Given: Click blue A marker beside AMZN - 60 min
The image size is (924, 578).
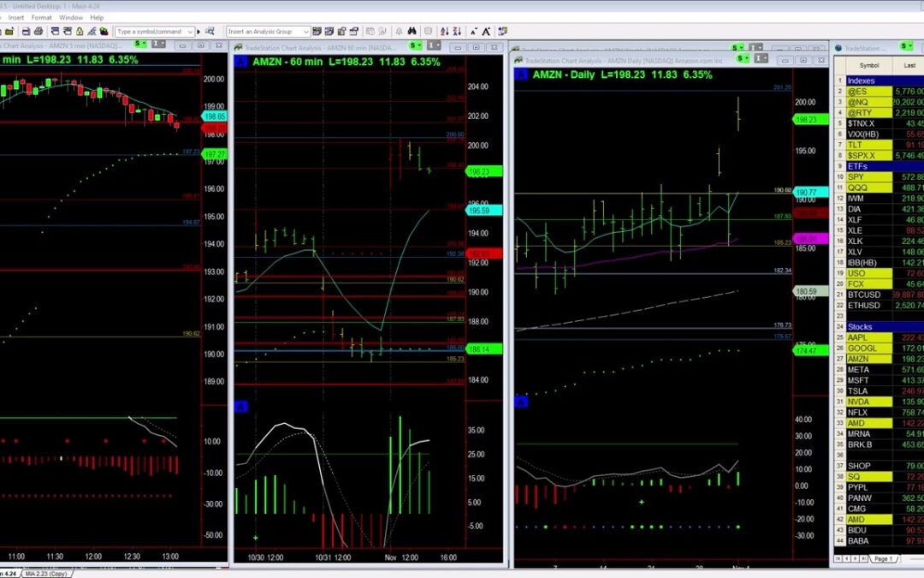Looking at the screenshot, I should (x=241, y=62).
